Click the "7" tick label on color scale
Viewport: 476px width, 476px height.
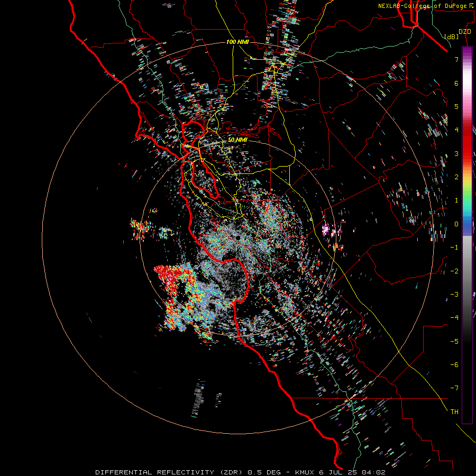(x=456, y=59)
